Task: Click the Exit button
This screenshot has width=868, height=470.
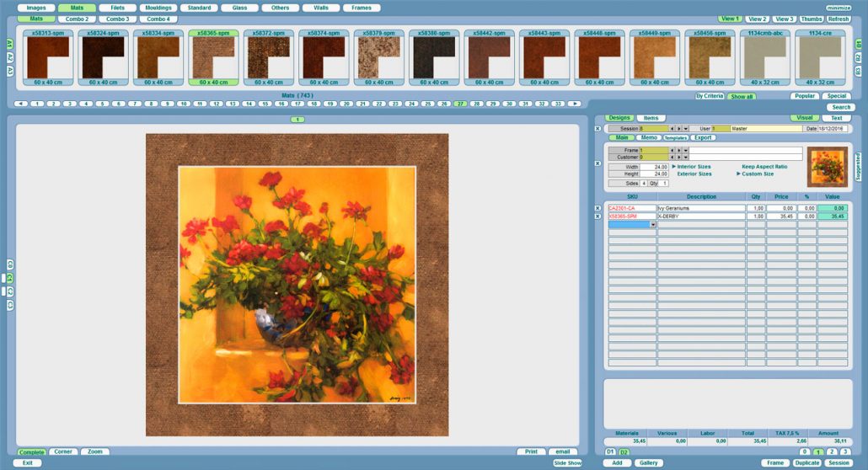Action: pos(27,462)
